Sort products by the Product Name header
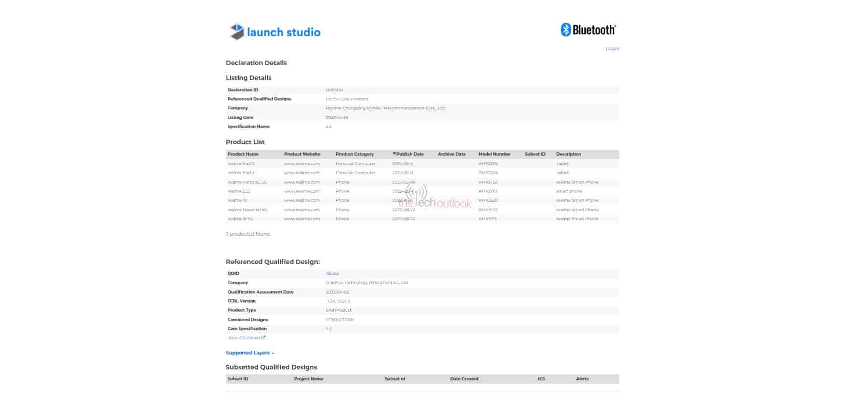 pyautogui.click(x=243, y=154)
